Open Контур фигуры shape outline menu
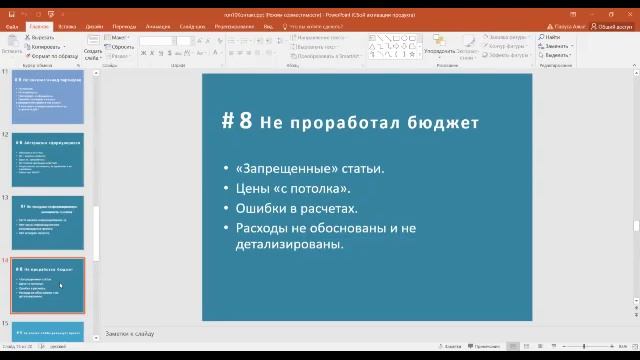 pyautogui.click(x=504, y=47)
